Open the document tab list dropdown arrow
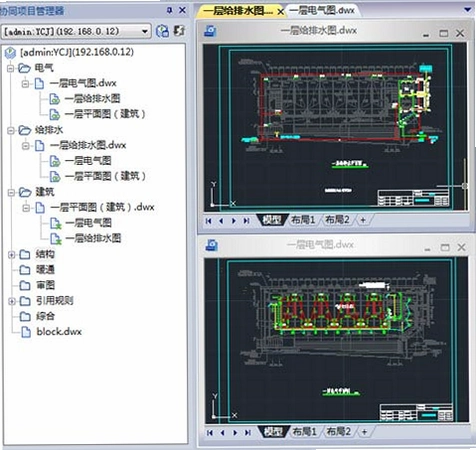The height and width of the screenshot is (450, 476). click(468, 10)
